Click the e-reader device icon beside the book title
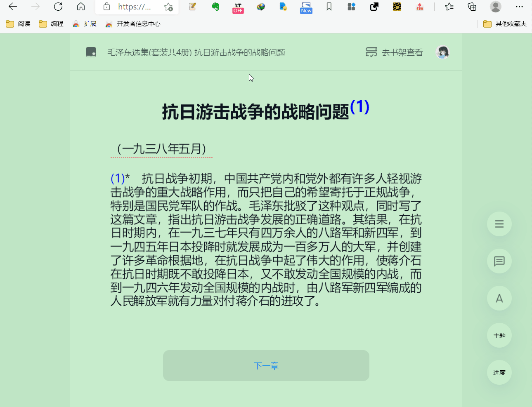 click(x=91, y=52)
